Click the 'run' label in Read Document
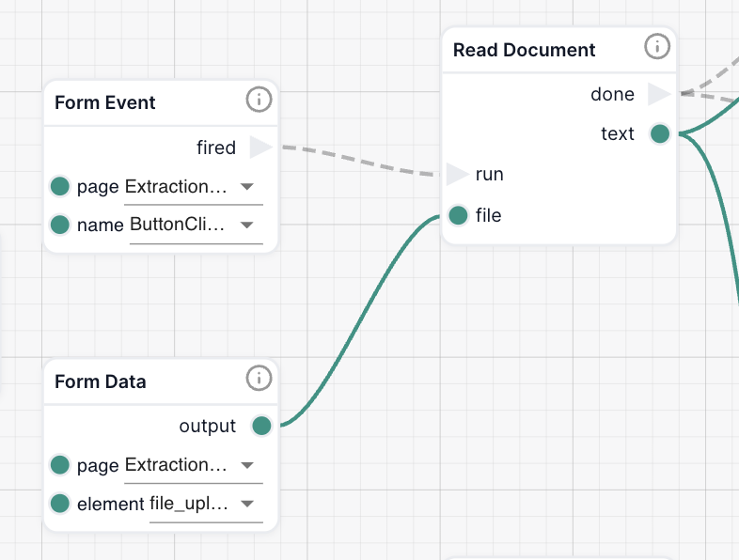This screenshot has height=560, width=739. click(x=489, y=174)
